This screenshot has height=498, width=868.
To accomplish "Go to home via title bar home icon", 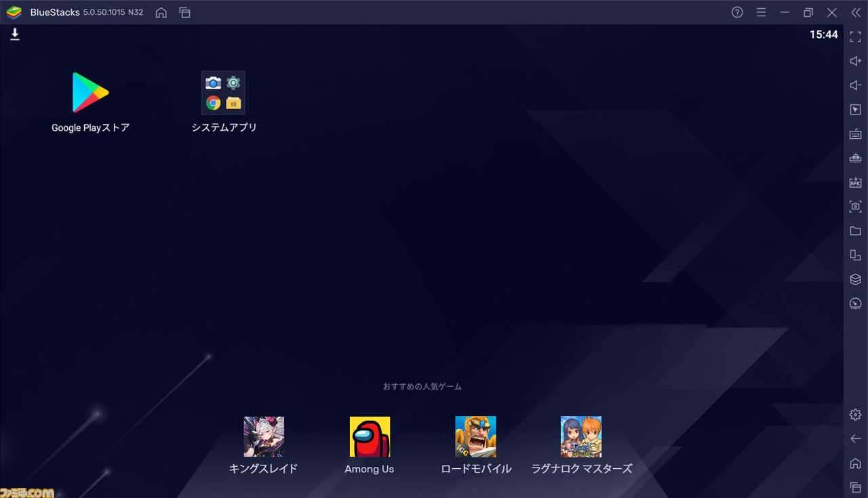I will (161, 12).
